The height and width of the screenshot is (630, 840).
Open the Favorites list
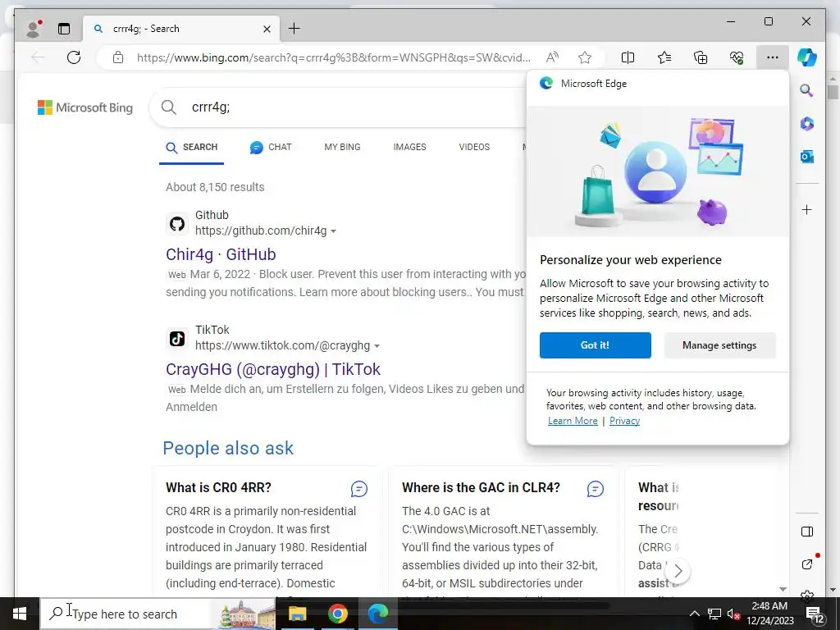pyautogui.click(x=664, y=57)
